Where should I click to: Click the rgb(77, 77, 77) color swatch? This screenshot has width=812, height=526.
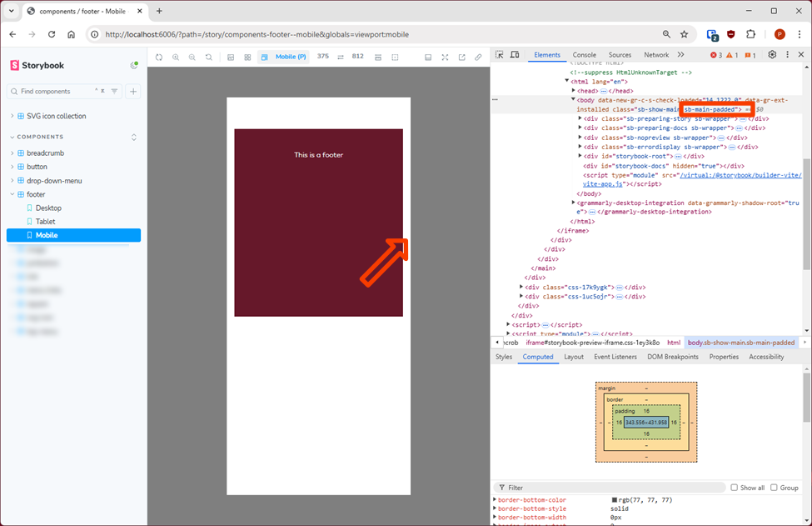(x=614, y=500)
